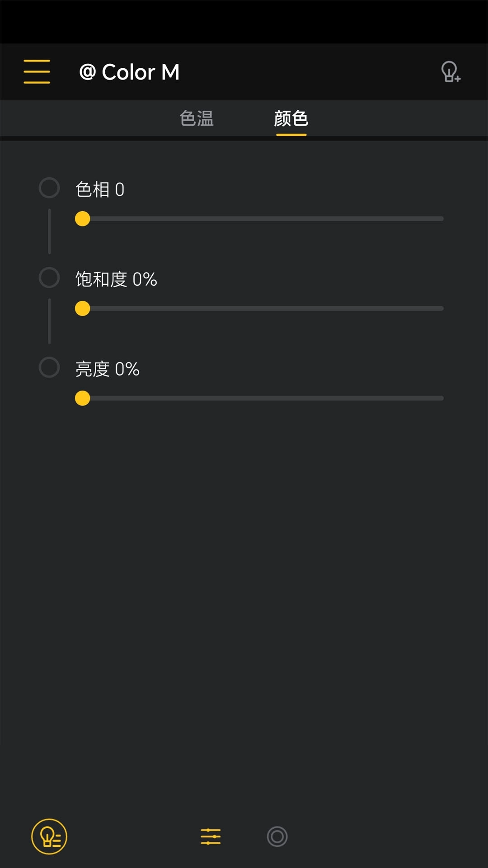This screenshot has width=488, height=868.
Task: Click the 亮度 0% text
Action: coord(108,368)
